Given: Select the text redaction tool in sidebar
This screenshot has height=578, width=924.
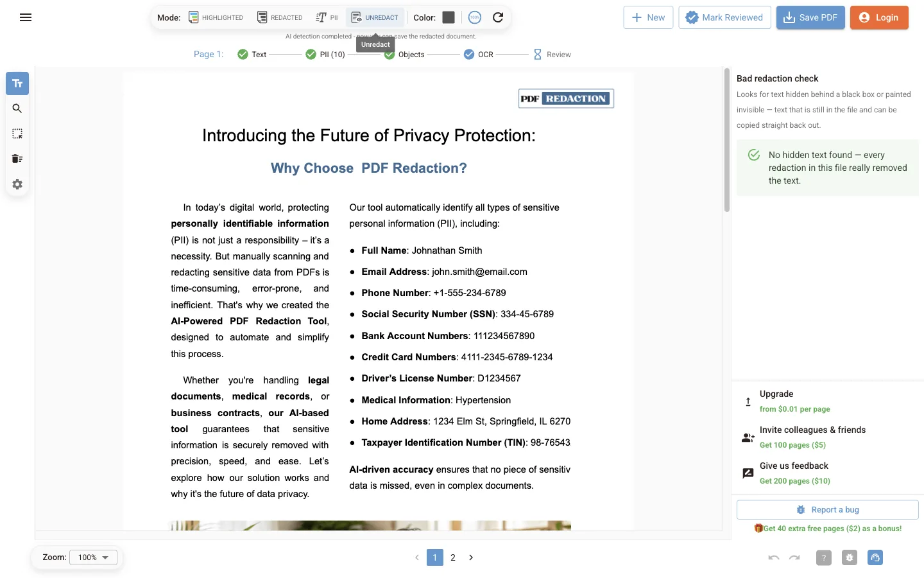Looking at the screenshot, I should (17, 83).
